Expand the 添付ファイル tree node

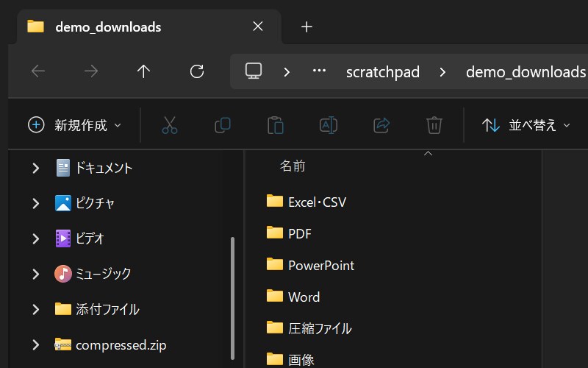35,309
